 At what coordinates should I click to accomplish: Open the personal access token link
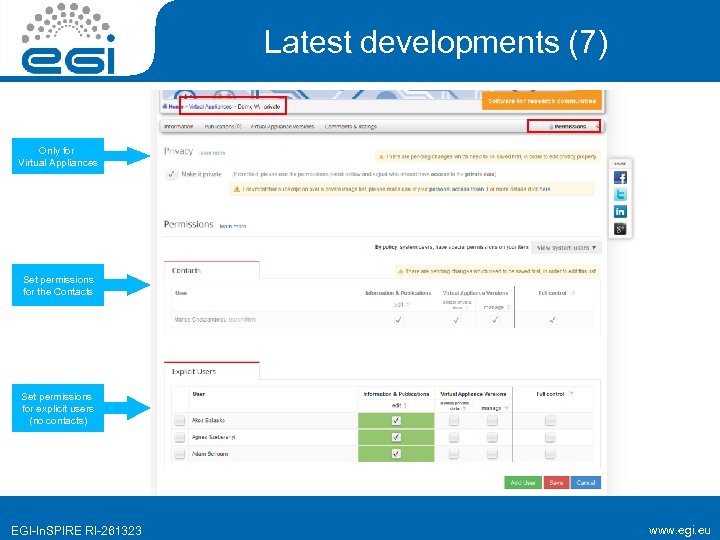click(456, 189)
